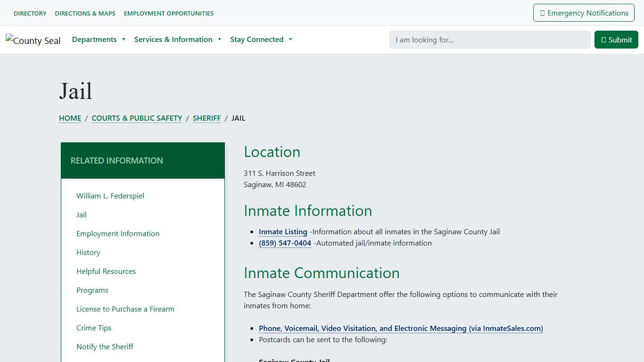Open the Crime Tips sidebar link

click(x=94, y=328)
